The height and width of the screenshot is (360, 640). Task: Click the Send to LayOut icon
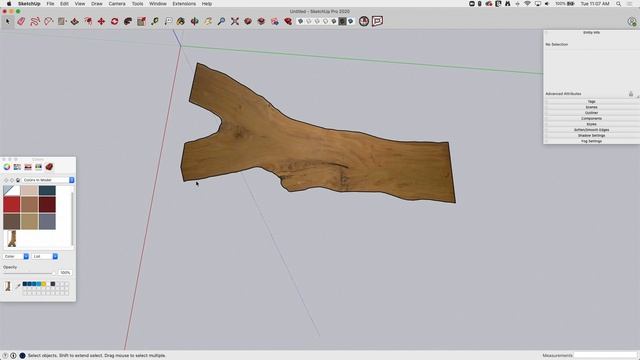coord(275,21)
